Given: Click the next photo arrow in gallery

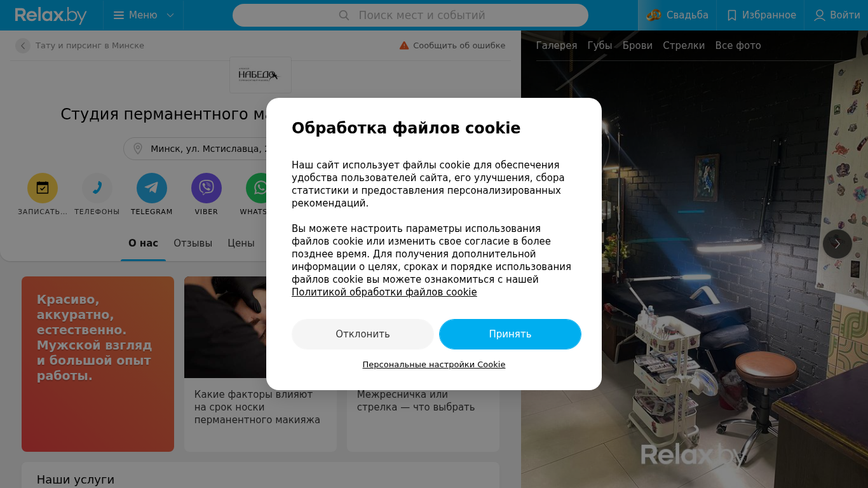Looking at the screenshot, I should click(x=837, y=244).
